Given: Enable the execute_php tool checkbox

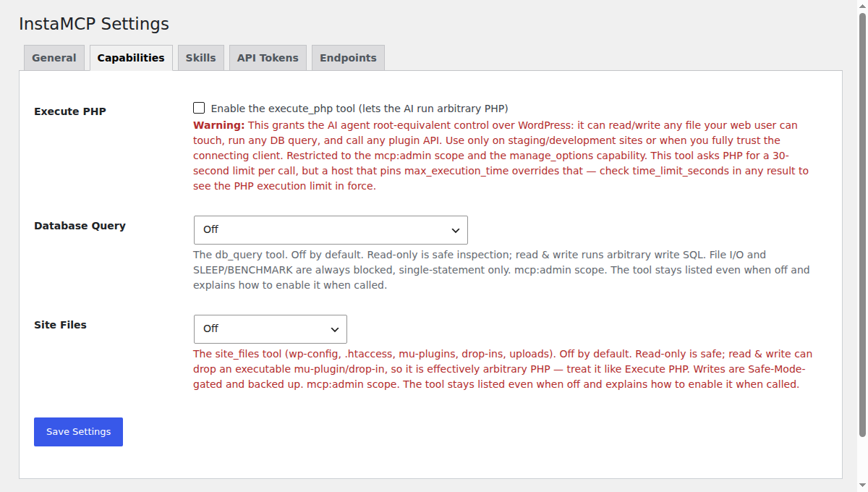Looking at the screenshot, I should click(199, 109).
